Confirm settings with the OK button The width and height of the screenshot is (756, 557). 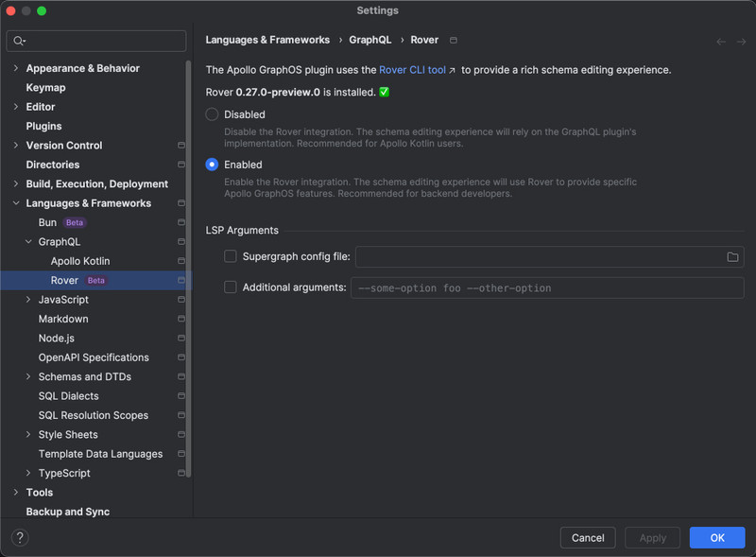click(717, 538)
